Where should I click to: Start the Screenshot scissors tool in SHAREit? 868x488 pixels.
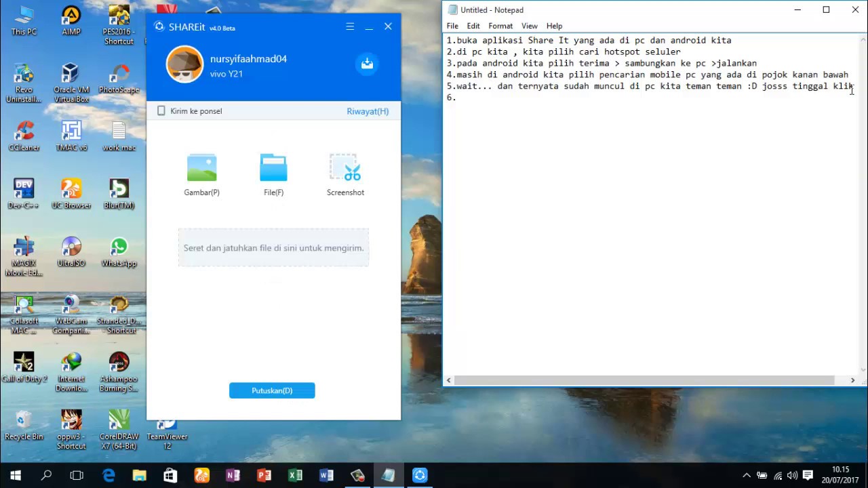pyautogui.click(x=345, y=168)
